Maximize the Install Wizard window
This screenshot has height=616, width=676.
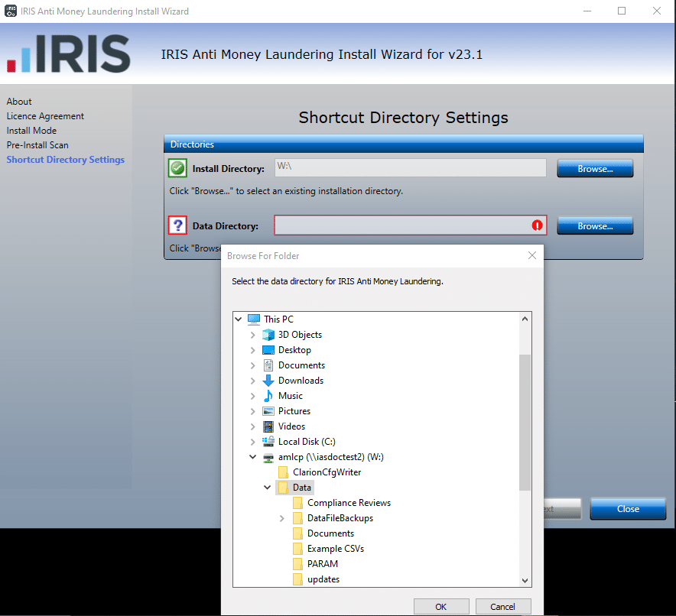[622, 11]
